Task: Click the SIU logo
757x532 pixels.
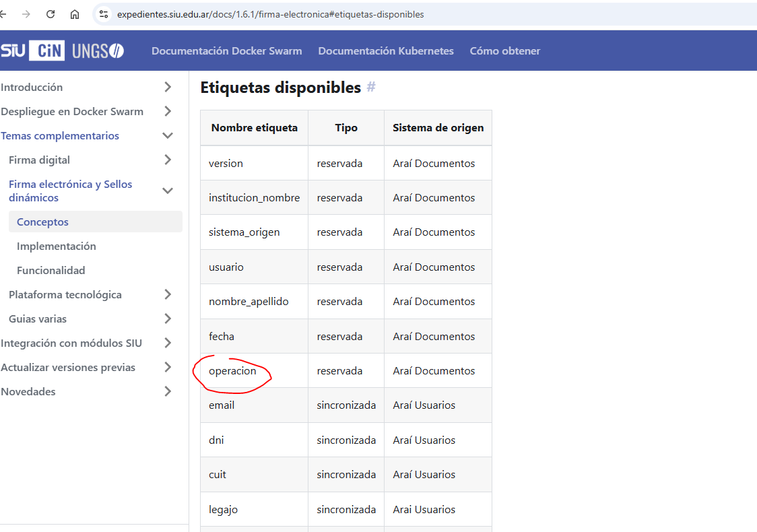Action: (x=13, y=51)
